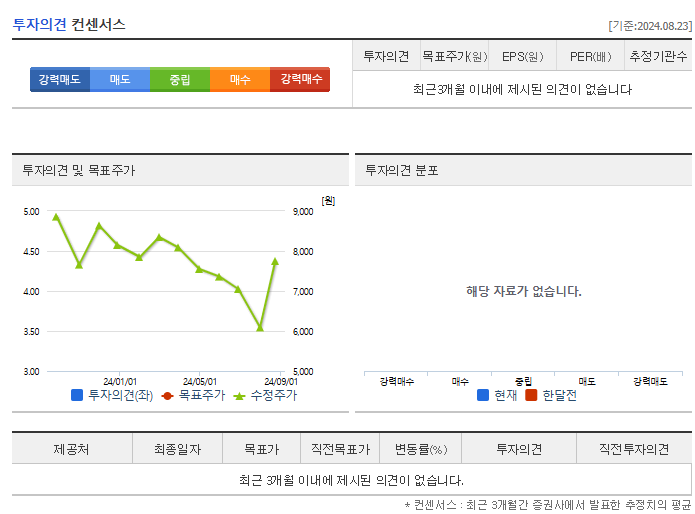Toggle the 목표주가 red legend marker
This screenshot has height=514, width=695.
coord(167,396)
